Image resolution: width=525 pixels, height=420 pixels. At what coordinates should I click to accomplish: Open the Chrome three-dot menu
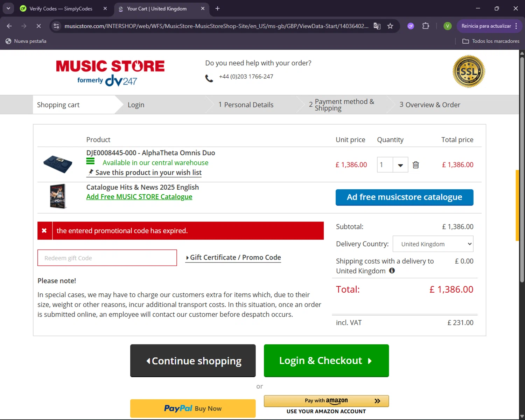[516, 26]
